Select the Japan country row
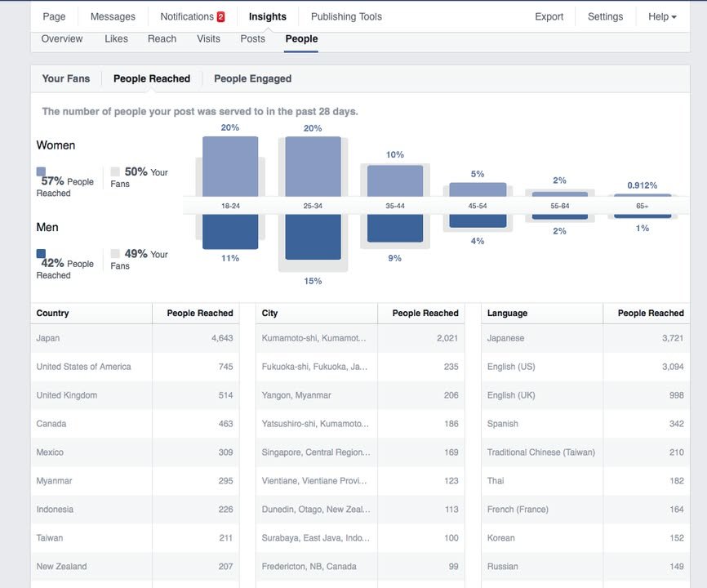 [135, 338]
